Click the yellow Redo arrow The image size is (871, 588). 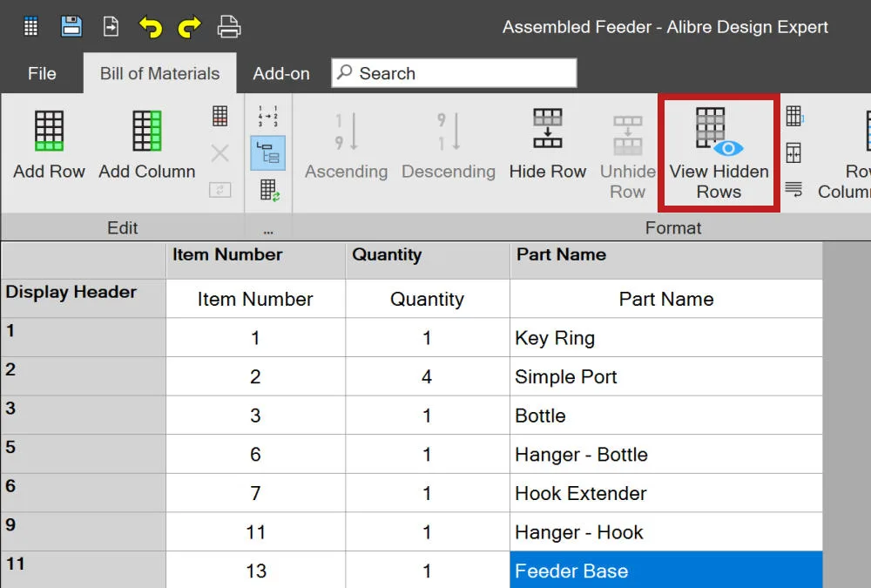click(x=189, y=27)
